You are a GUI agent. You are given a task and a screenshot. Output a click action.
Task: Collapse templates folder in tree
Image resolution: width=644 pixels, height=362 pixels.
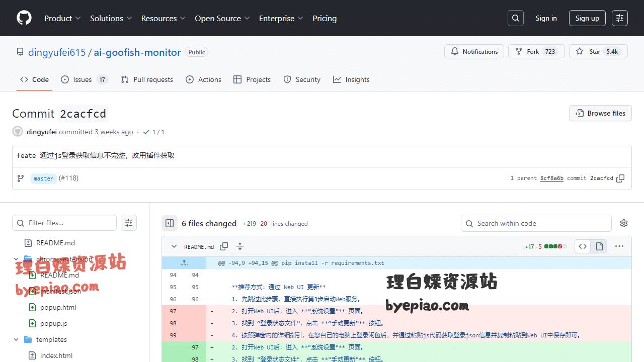(16, 339)
